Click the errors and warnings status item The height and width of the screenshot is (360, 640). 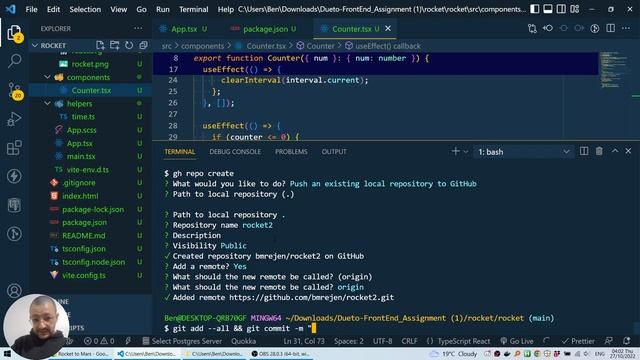click(99, 341)
